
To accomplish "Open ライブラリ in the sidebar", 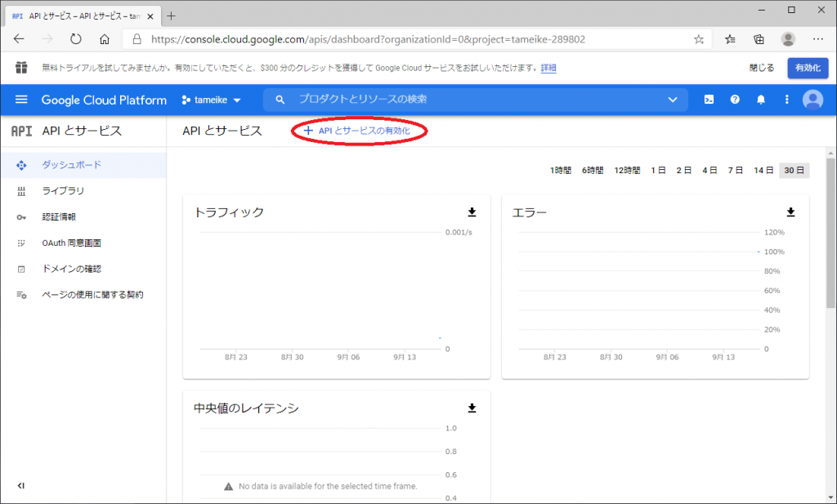I will point(63,191).
